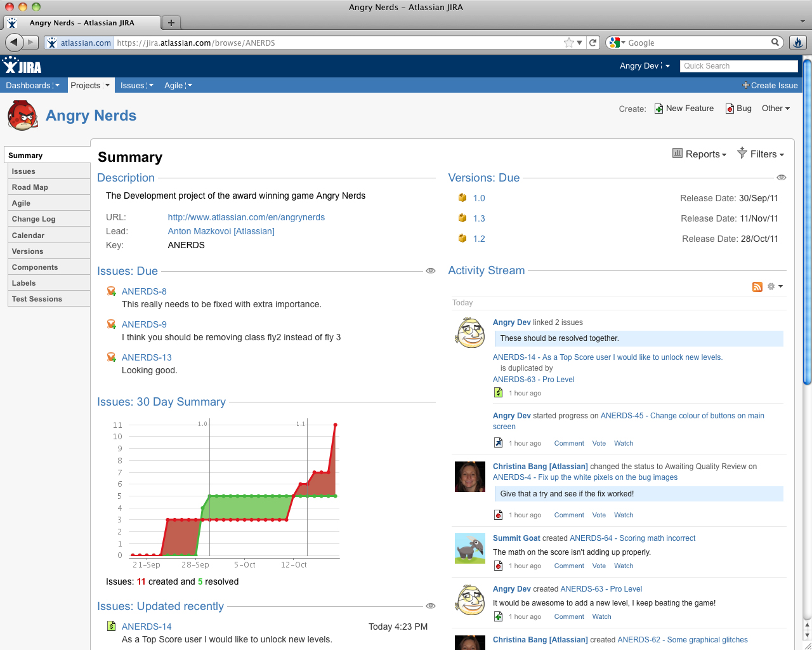The image size is (812, 650).
Task: Open the Change Log sidebar tab
Action: pos(49,219)
